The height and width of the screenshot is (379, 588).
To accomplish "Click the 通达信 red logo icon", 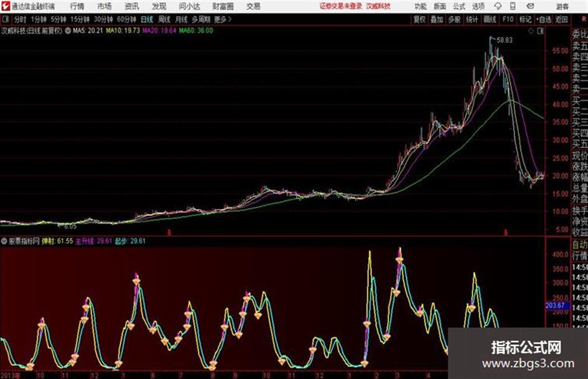I will (5, 6).
